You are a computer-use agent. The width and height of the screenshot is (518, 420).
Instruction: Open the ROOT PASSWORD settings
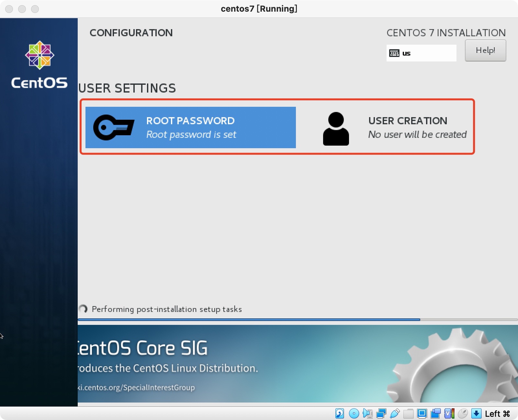(190, 127)
